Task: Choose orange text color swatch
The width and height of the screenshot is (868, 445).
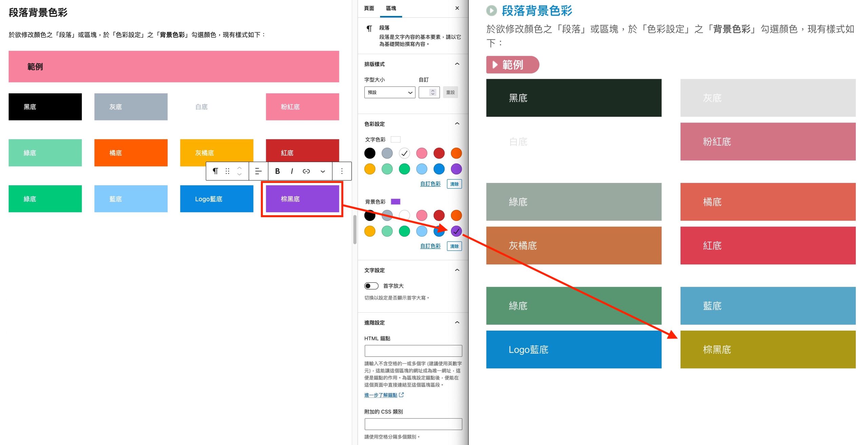Action: pyautogui.click(x=456, y=153)
